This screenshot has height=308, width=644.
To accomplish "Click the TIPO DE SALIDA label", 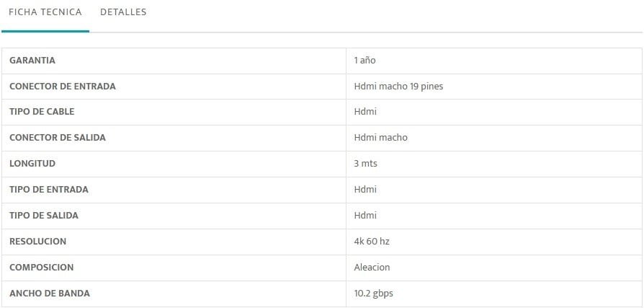I will tap(44, 216).
